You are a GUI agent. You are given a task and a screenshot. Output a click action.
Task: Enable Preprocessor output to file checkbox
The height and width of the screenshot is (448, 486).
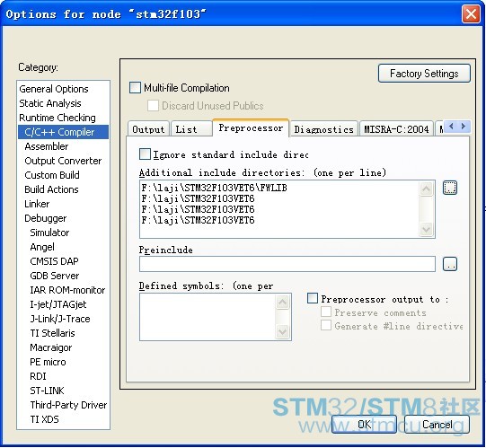pos(313,298)
